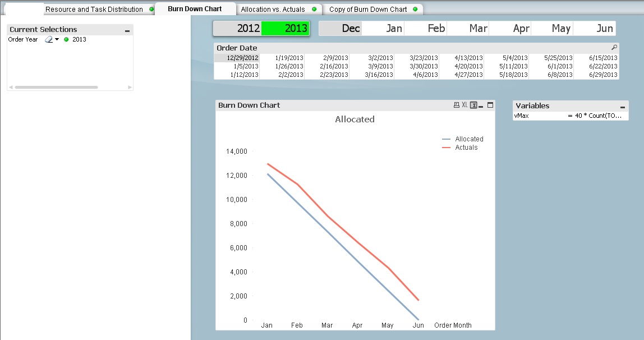Select order date 3/16/2013
This screenshot has width=644, height=340.
372,75
